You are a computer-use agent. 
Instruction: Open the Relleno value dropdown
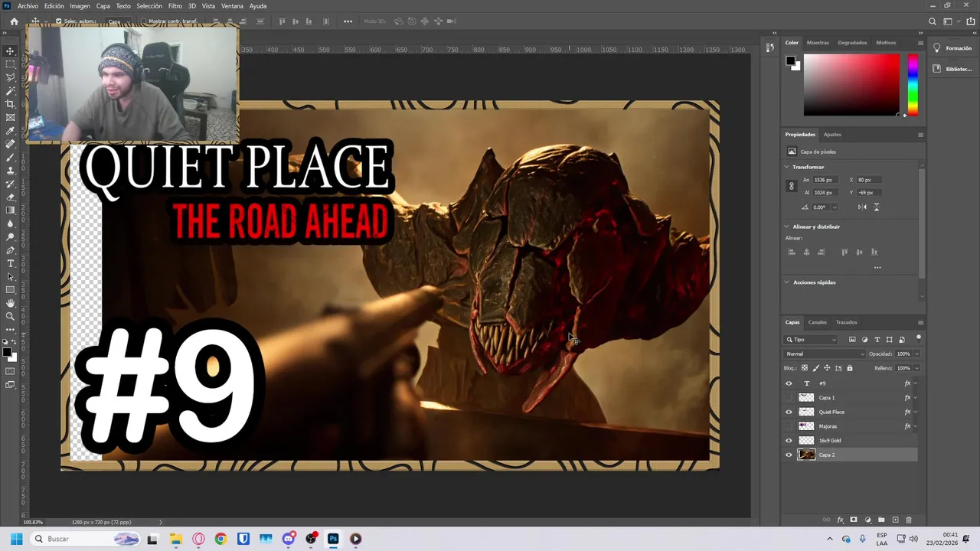pos(916,368)
